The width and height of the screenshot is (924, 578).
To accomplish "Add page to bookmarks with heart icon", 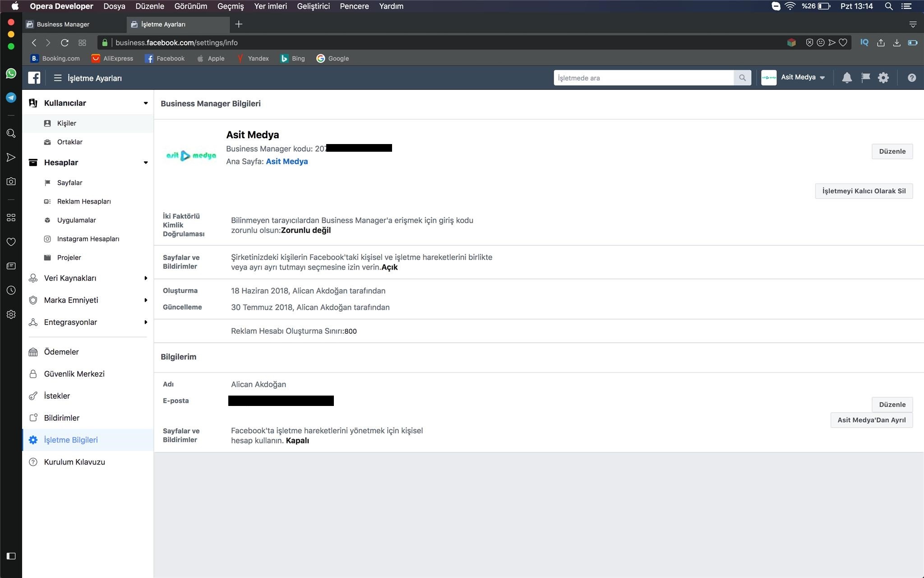I will pos(843,42).
